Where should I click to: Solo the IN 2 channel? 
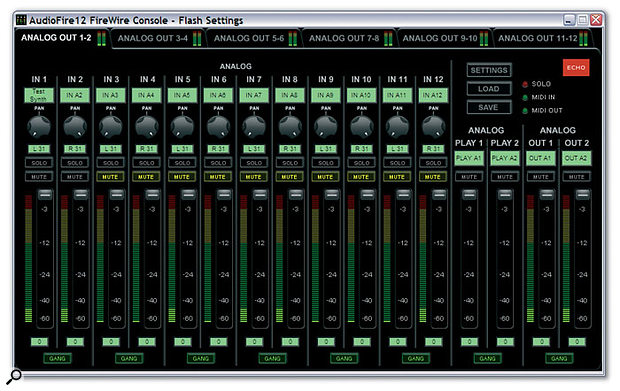pos(75,162)
